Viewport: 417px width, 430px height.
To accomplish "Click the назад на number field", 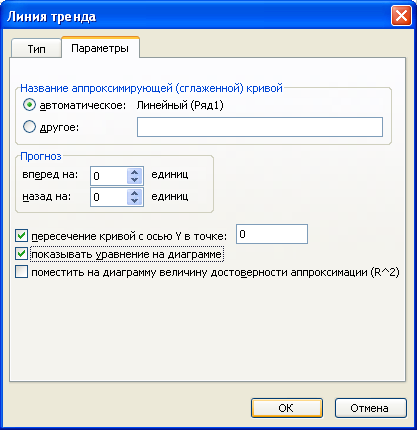I will point(109,197).
